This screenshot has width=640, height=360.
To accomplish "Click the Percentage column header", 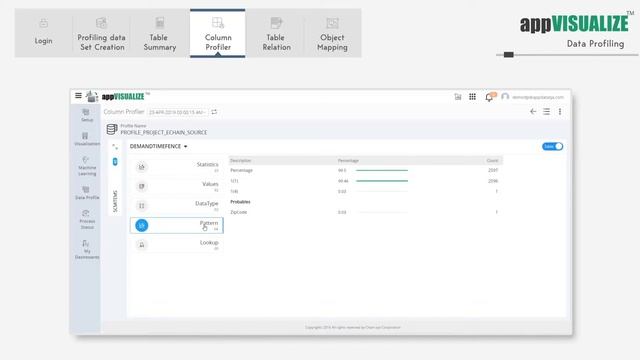I will (x=348, y=160).
